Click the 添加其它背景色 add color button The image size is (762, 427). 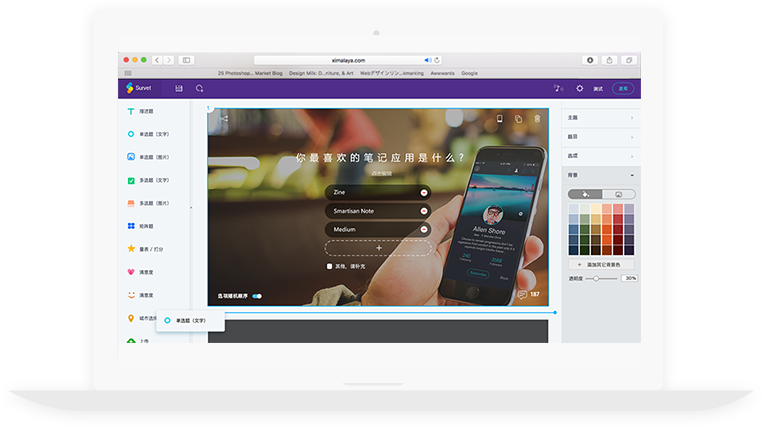[601, 265]
